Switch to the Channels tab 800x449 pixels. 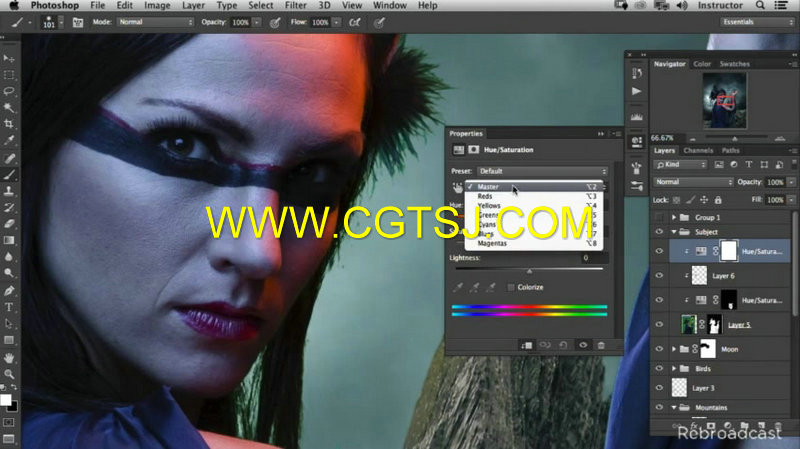[x=698, y=151]
